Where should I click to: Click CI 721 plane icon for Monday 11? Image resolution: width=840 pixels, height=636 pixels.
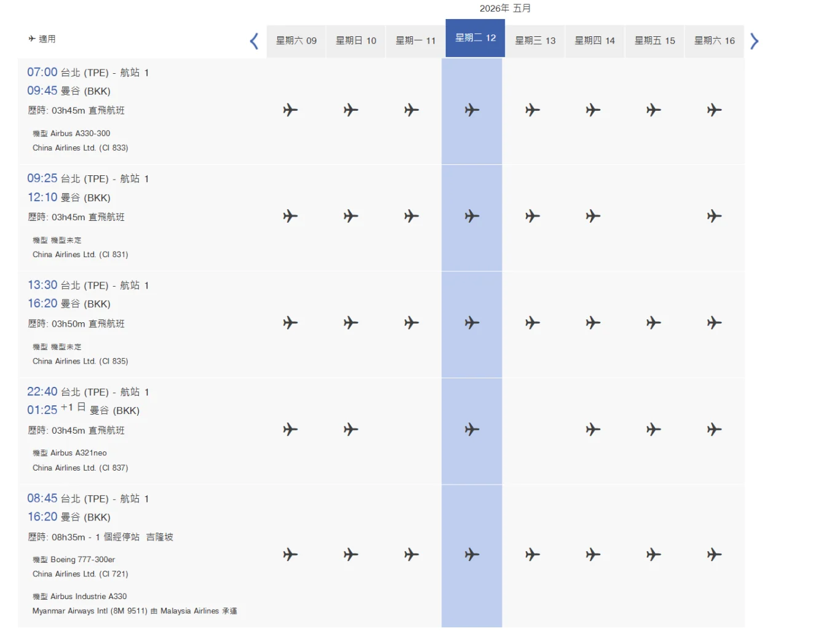point(411,555)
